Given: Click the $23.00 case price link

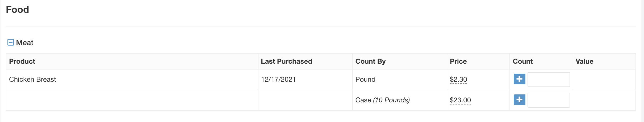Looking at the screenshot, I should click(460, 100).
